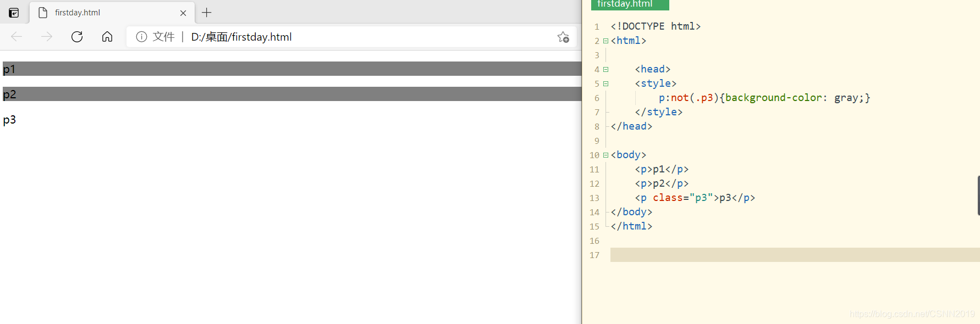Click the closing html tag on line 15

(x=631, y=226)
